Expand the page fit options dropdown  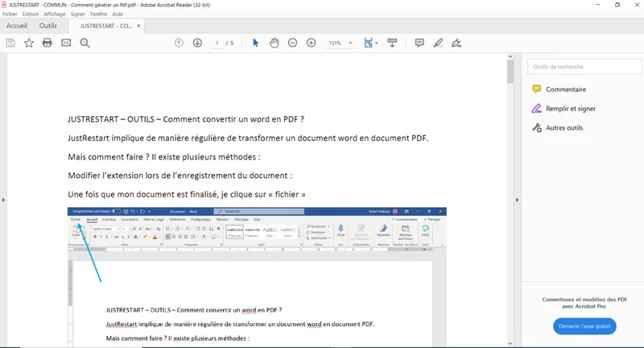point(377,43)
